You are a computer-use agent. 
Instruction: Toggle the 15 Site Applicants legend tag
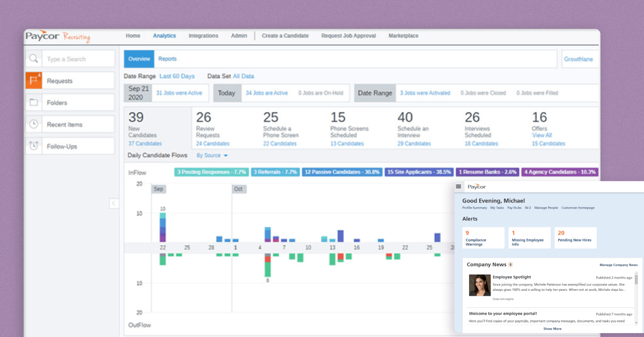[x=419, y=172]
